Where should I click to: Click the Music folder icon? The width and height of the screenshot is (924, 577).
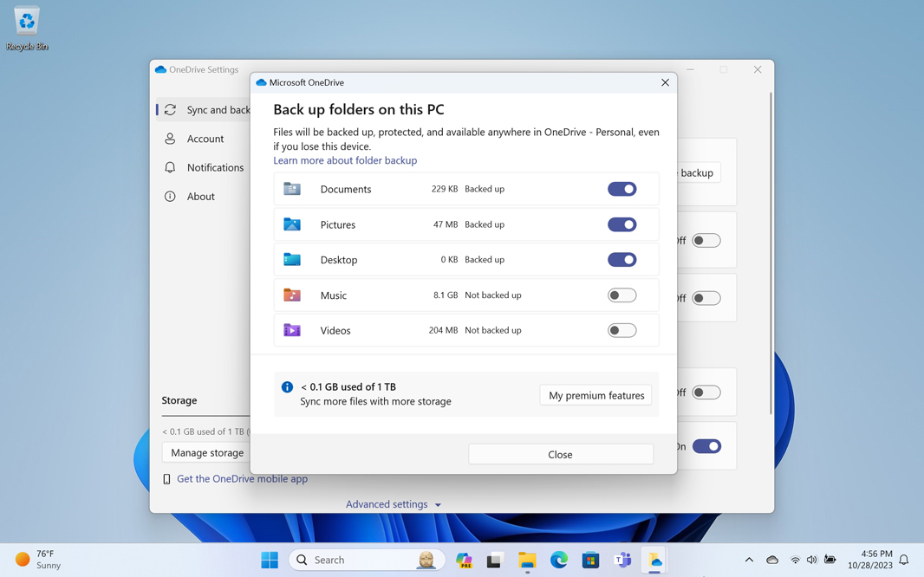[292, 295]
